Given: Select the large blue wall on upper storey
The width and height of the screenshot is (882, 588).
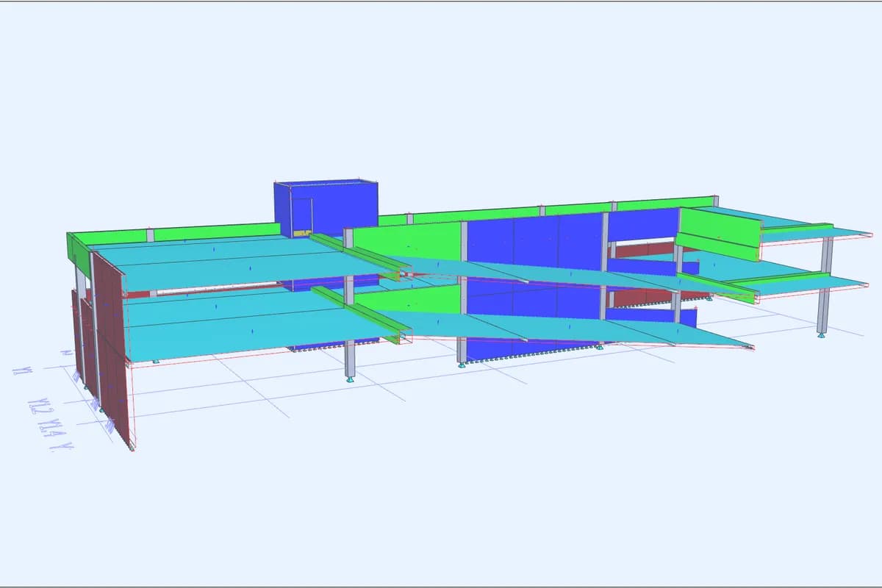Looking at the screenshot, I should (536, 244).
